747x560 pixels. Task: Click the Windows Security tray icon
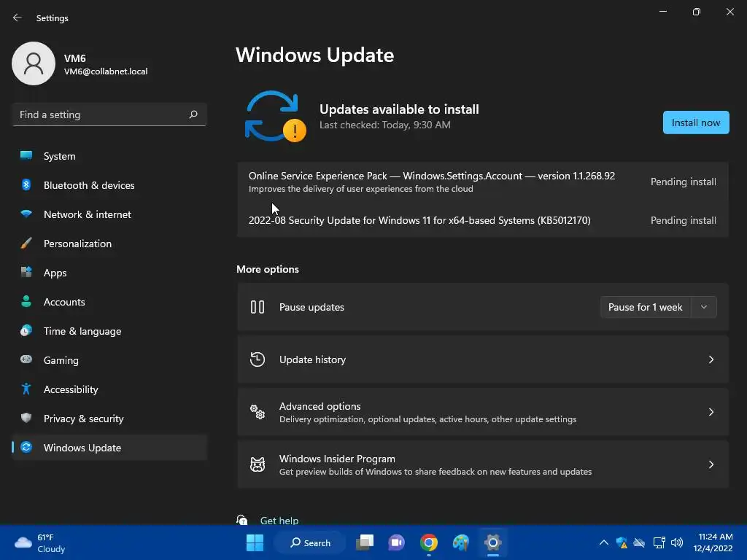coord(622,542)
